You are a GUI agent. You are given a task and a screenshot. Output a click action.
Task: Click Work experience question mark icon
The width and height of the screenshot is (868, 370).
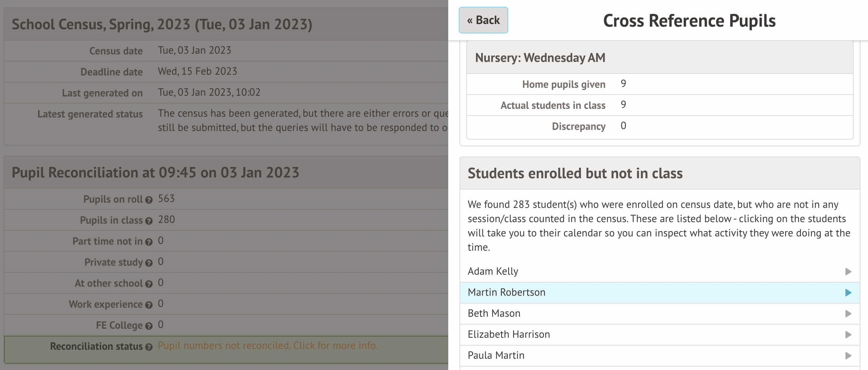click(x=149, y=305)
